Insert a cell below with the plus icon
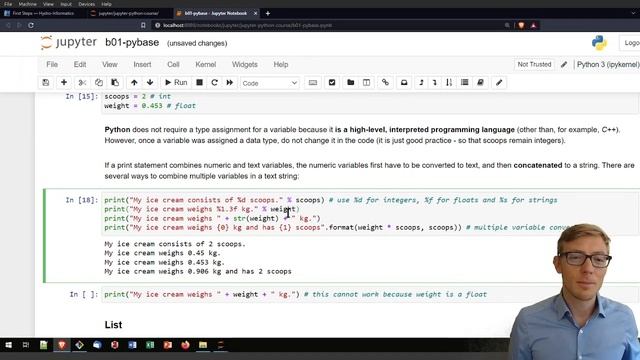Image resolution: width=640 pixels, height=360 pixels. (64, 82)
